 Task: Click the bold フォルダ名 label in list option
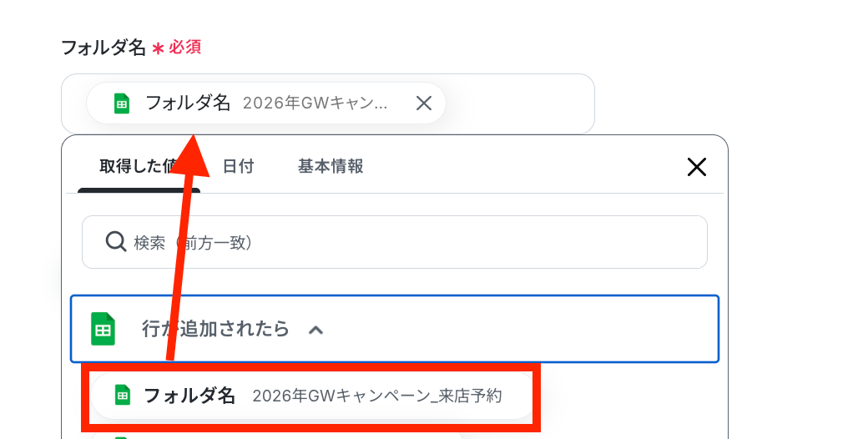click(189, 396)
